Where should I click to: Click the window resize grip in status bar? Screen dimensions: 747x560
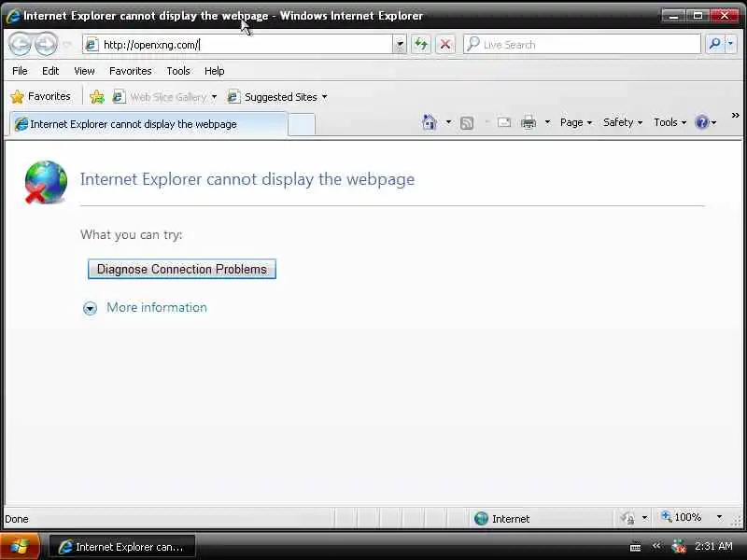click(736, 521)
